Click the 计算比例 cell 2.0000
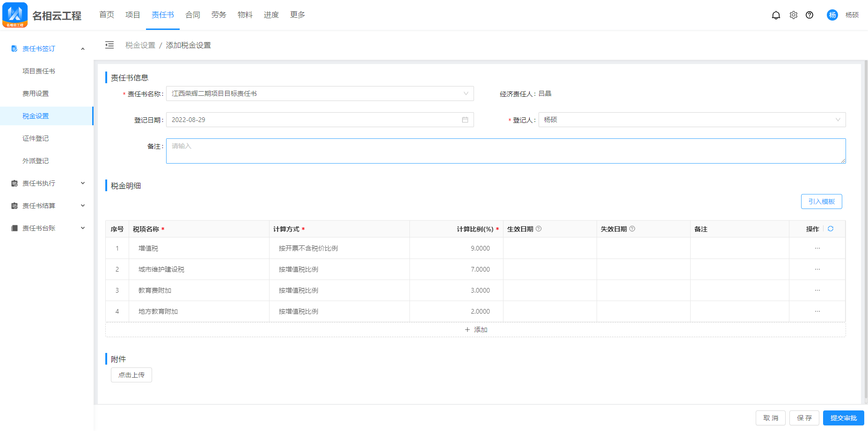Image resolution: width=868 pixels, height=431 pixels. point(456,311)
